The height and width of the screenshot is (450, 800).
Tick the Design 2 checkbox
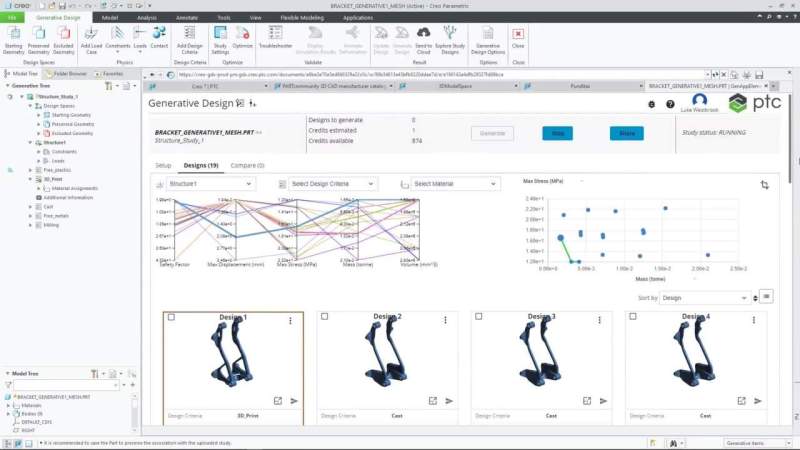click(x=324, y=316)
